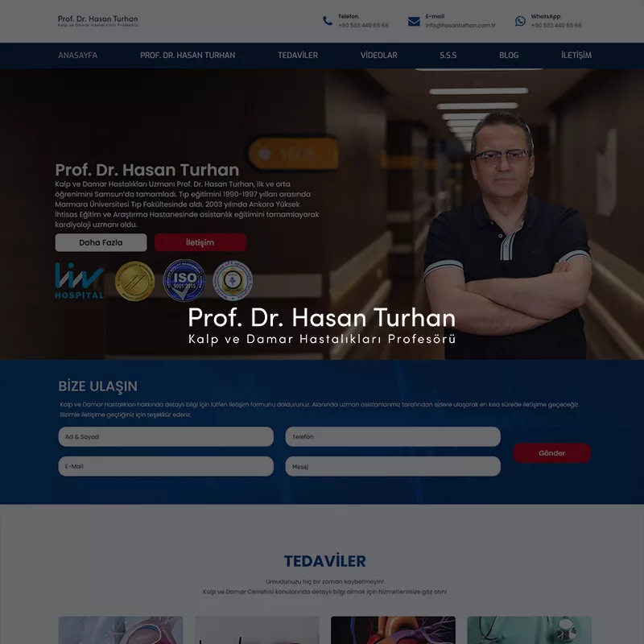Image resolution: width=644 pixels, height=644 pixels.
Task: Navigate to the TEDAVİLER menu
Action: [299, 55]
